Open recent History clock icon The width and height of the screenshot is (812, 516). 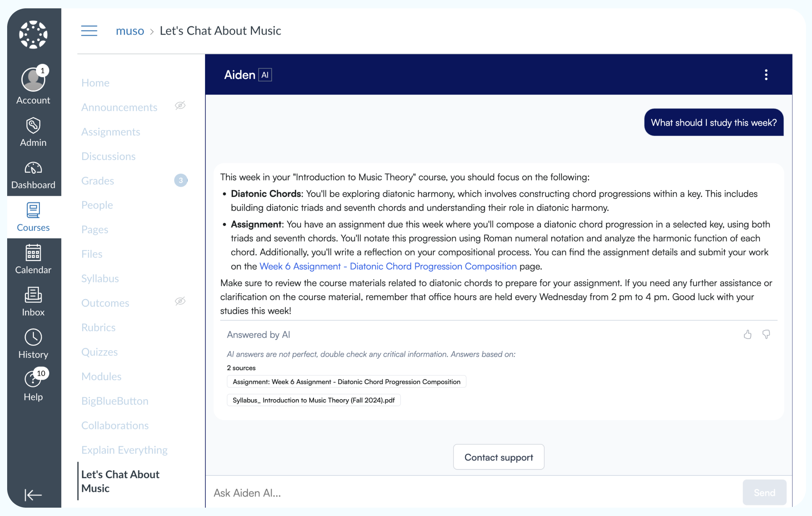tap(33, 338)
